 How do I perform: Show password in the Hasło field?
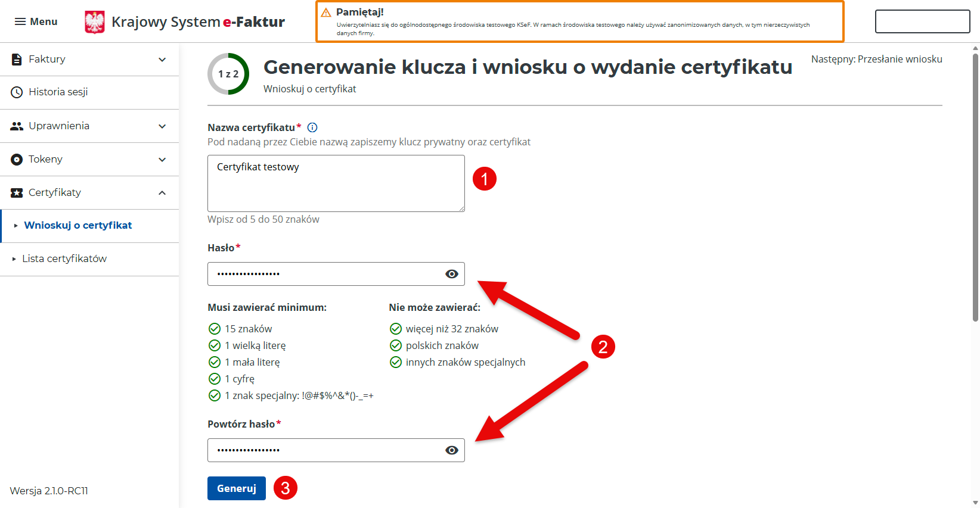tap(452, 274)
